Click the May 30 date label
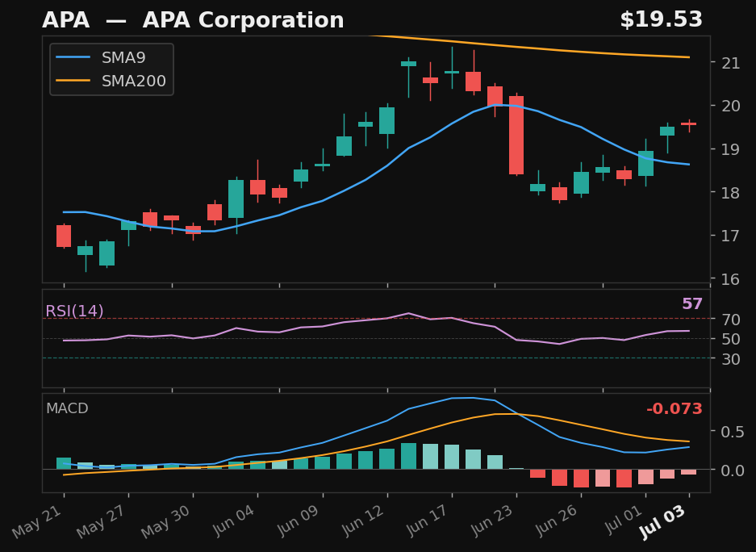The height and width of the screenshot is (552, 756). pos(167,521)
